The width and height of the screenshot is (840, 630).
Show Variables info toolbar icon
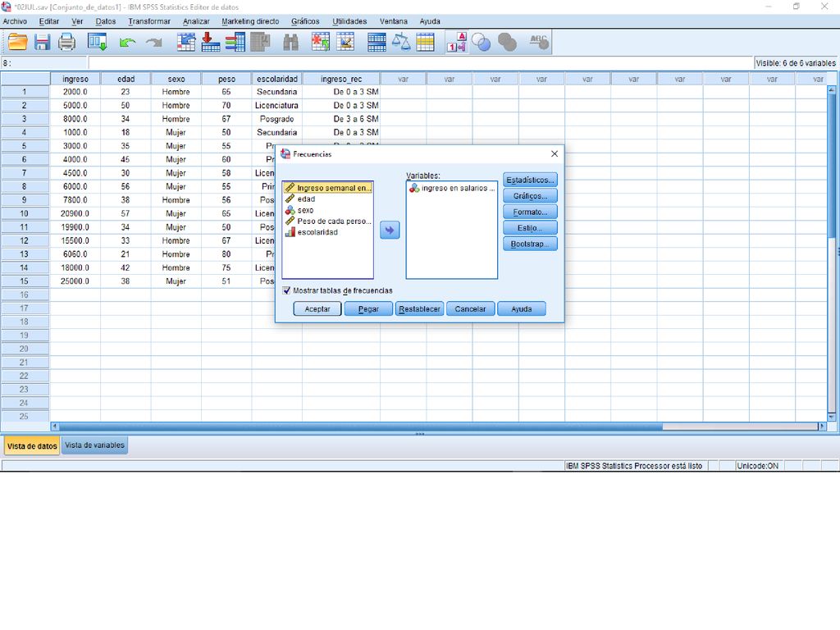coord(235,42)
